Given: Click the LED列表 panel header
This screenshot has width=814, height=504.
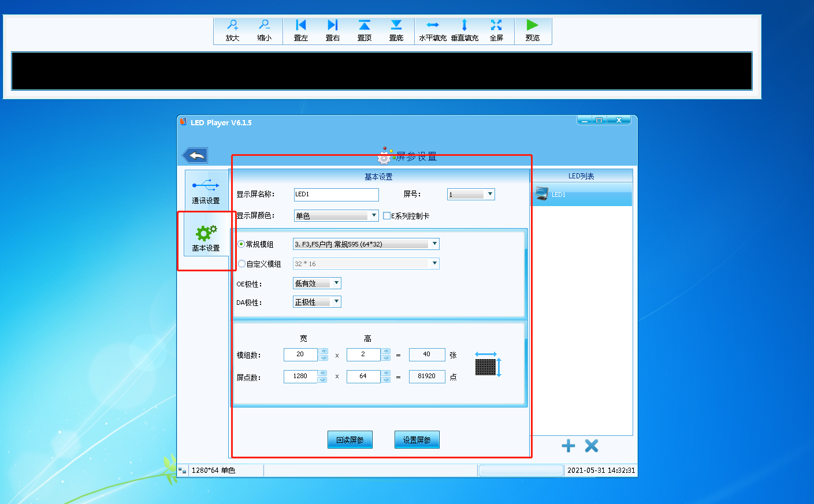Looking at the screenshot, I should [581, 176].
